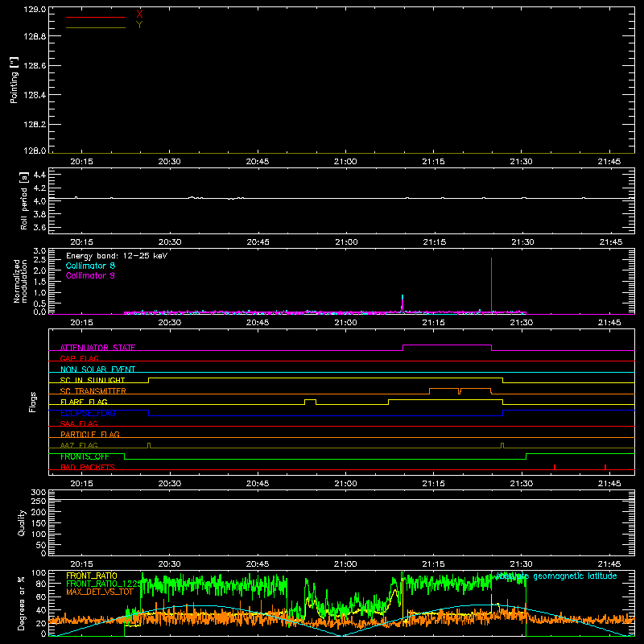Screen dimensions: 644x644
Task: Click the FRONTS_OFF flag label
Action: (x=85, y=456)
